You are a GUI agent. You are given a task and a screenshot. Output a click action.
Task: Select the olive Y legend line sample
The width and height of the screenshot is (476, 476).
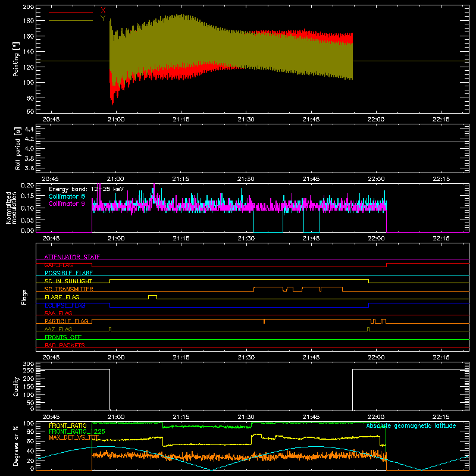tap(71, 20)
